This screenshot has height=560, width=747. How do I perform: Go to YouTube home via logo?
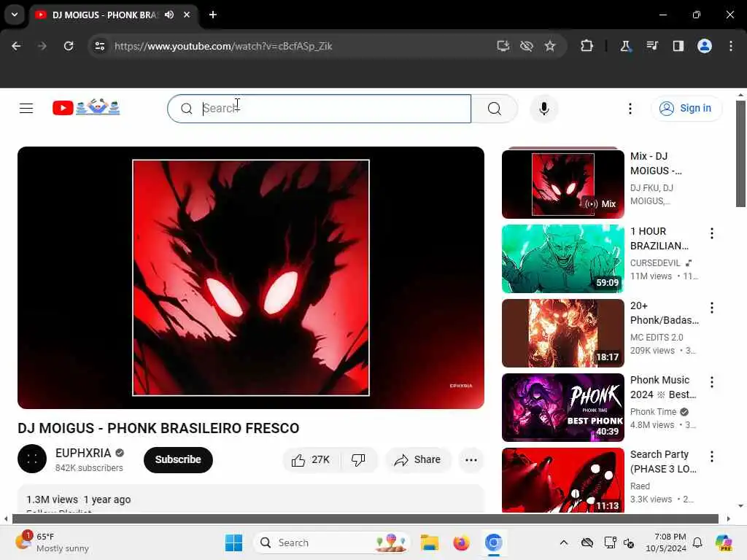(86, 108)
